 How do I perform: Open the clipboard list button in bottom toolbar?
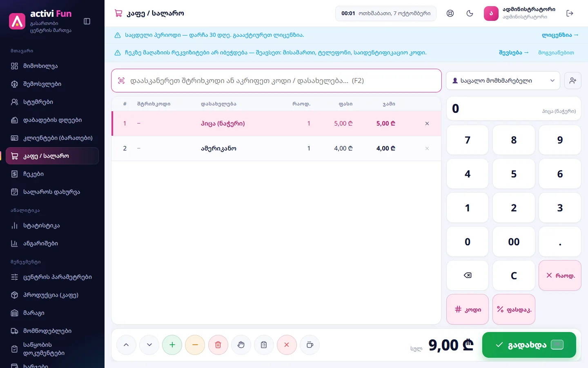264,345
